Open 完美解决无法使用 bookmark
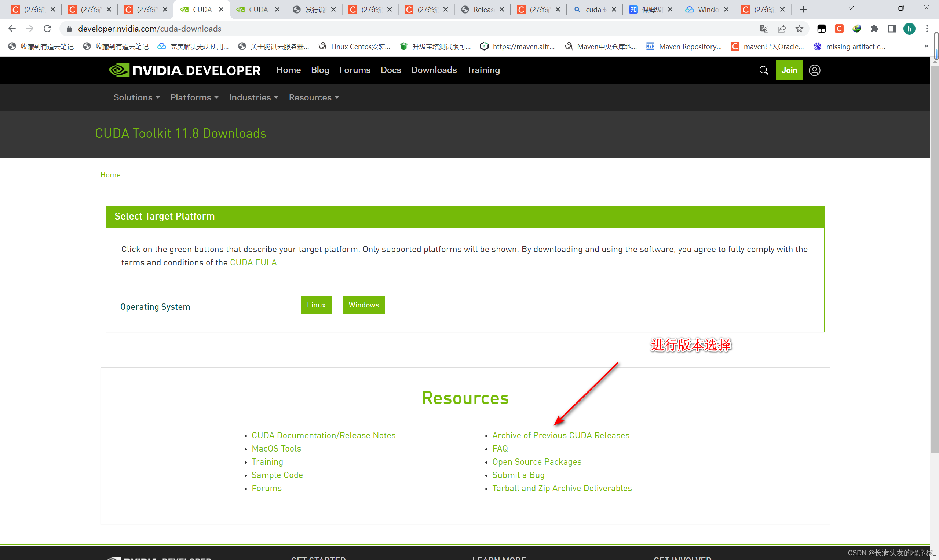 (193, 47)
